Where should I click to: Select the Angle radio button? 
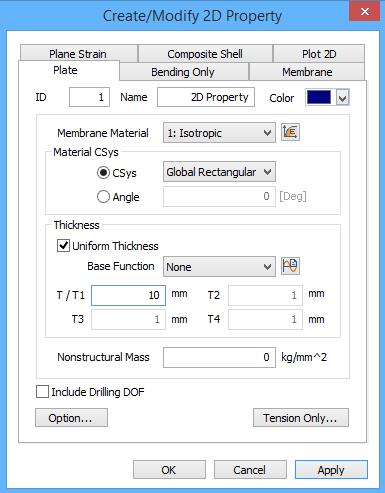(103, 197)
